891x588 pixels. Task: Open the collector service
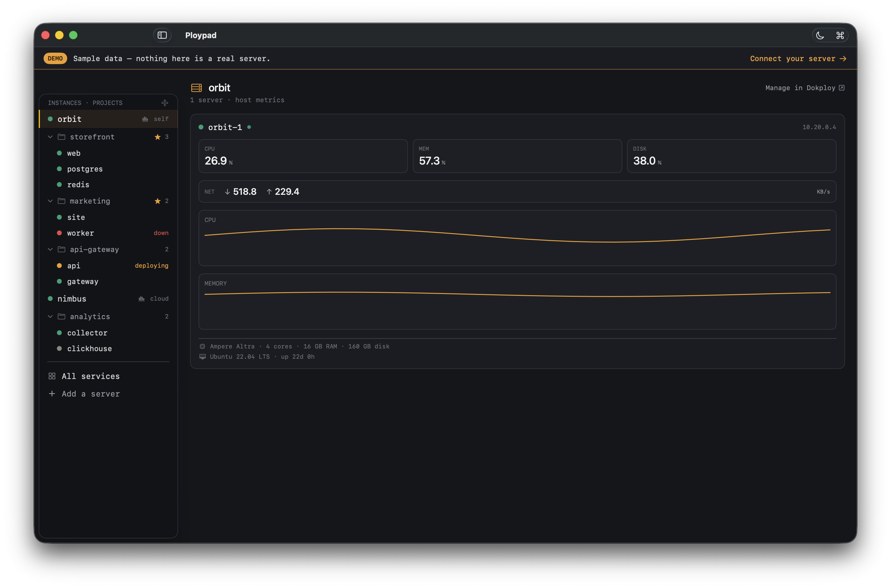[108, 333]
